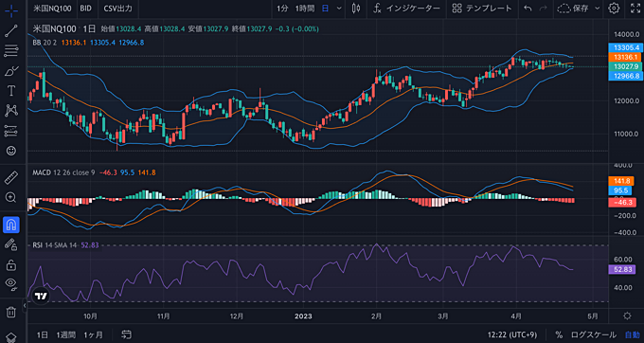Viewport: 644px width, 343px height.
Task: Click the 米国NQ100 symbol search field
Action: tap(52, 9)
